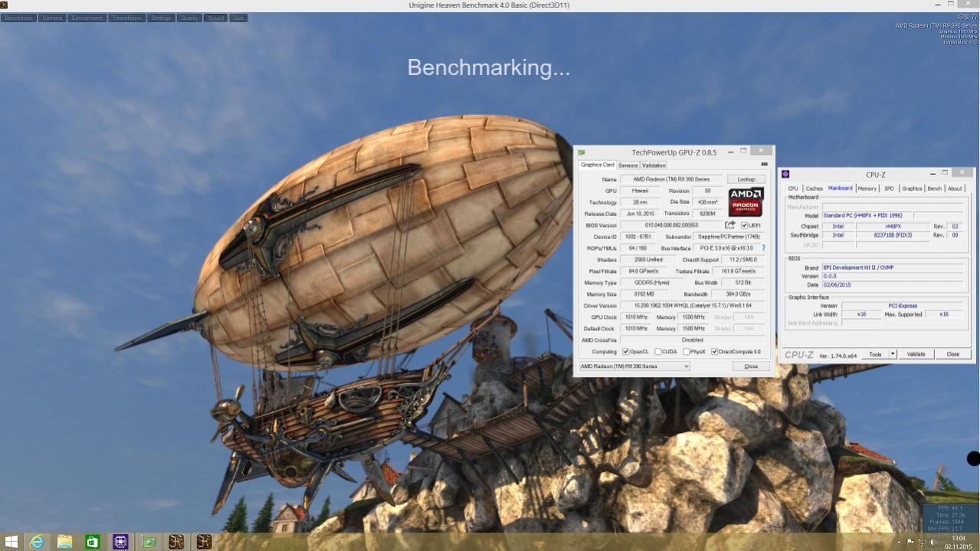Click the '8192 MB' memory size value

[644, 294]
